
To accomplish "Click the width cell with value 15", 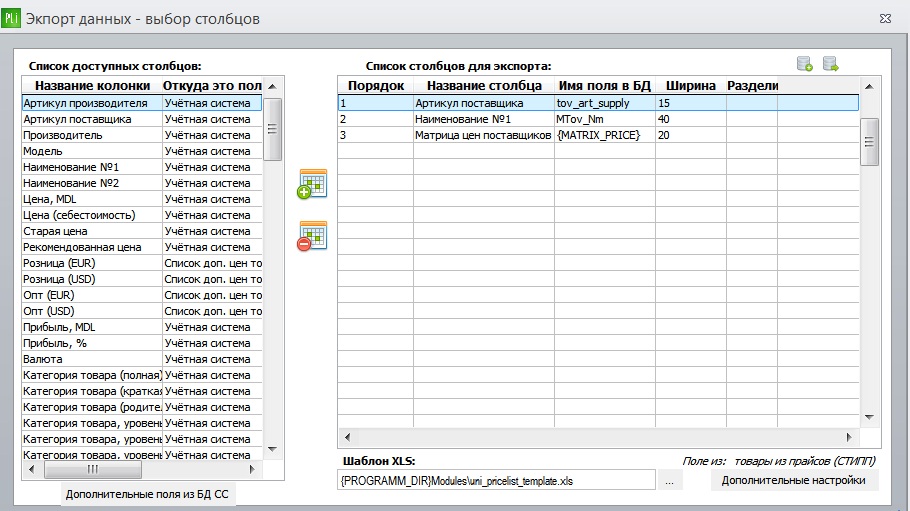I will 691,103.
